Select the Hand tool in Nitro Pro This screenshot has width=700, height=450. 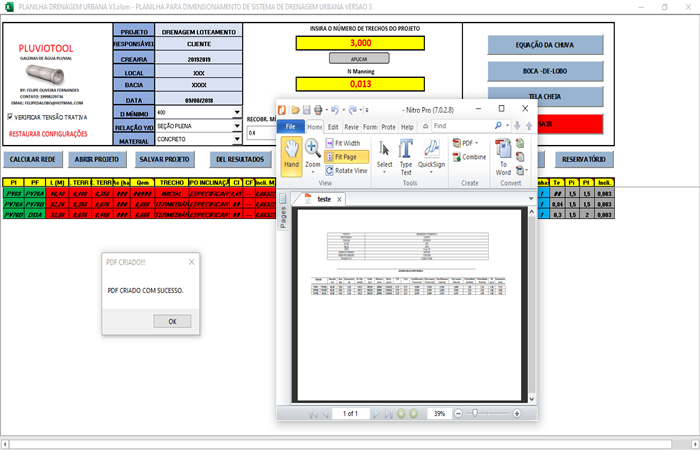coord(292,153)
